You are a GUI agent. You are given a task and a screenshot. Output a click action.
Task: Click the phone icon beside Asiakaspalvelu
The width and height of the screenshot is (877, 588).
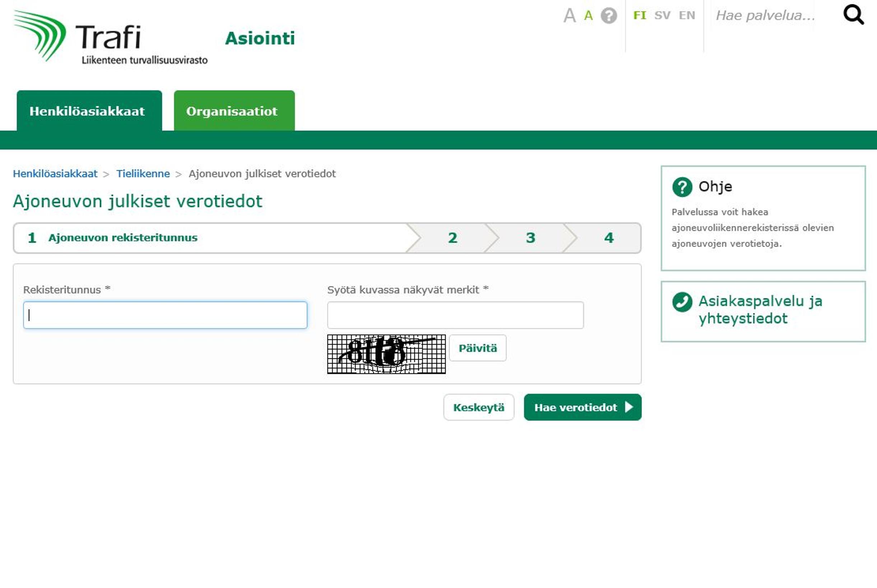pos(682,302)
